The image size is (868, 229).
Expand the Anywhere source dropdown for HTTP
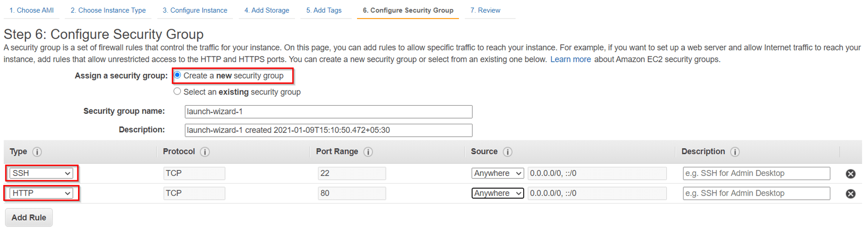click(497, 193)
